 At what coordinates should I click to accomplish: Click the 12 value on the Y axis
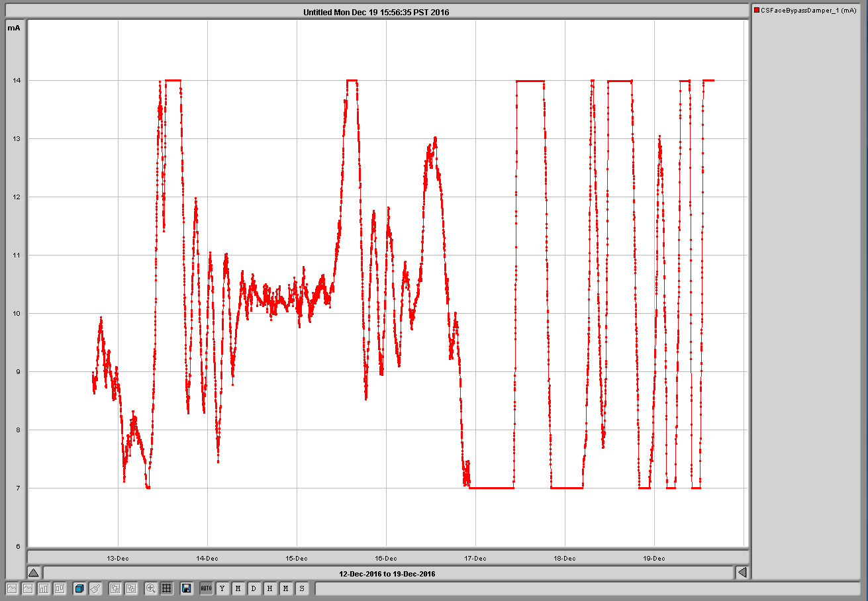(x=15, y=197)
